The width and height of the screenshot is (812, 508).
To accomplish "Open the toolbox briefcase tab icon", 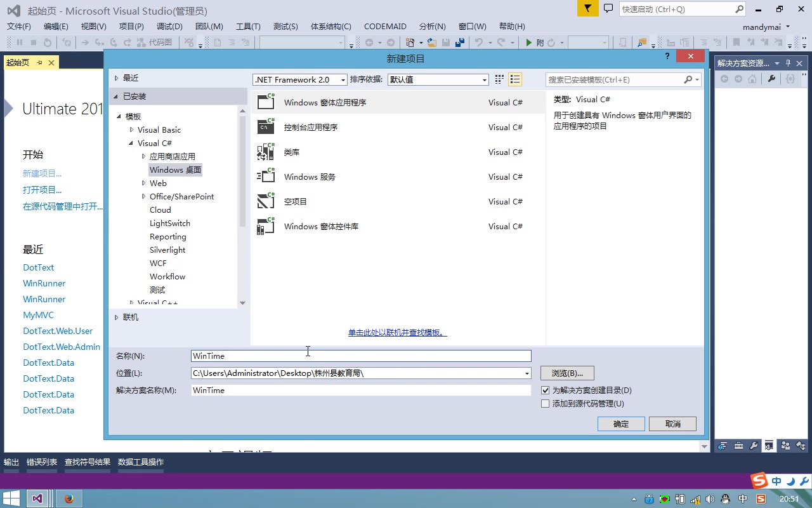I will point(738,446).
